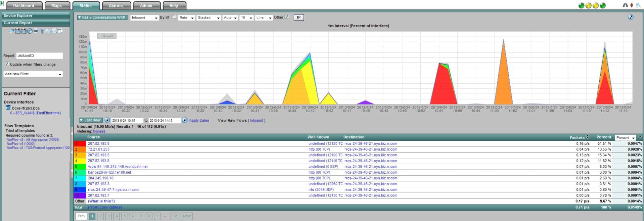644x221 pixels.
Task: Click the red diamond icon at top right
Action: (631, 5)
